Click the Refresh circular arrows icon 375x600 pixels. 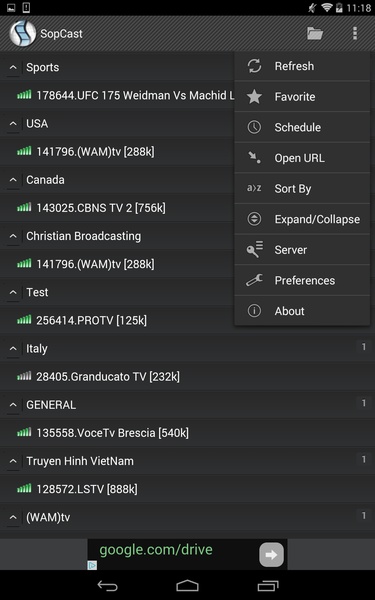click(254, 66)
